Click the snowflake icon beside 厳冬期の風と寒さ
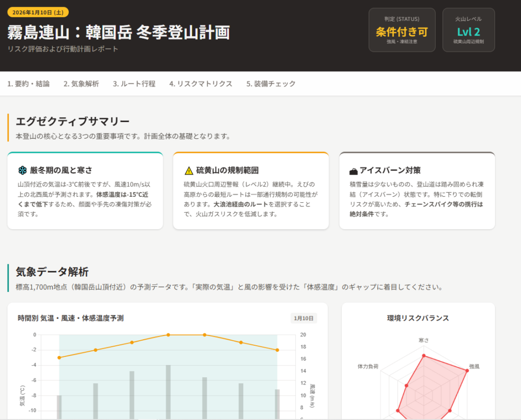The height and width of the screenshot is (420, 521). pyautogui.click(x=22, y=170)
